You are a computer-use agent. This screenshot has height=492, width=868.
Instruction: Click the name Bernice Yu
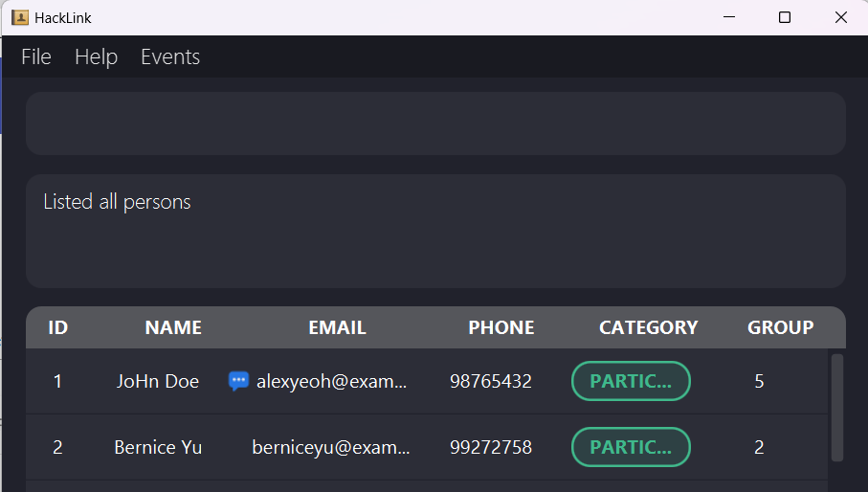[x=158, y=447]
